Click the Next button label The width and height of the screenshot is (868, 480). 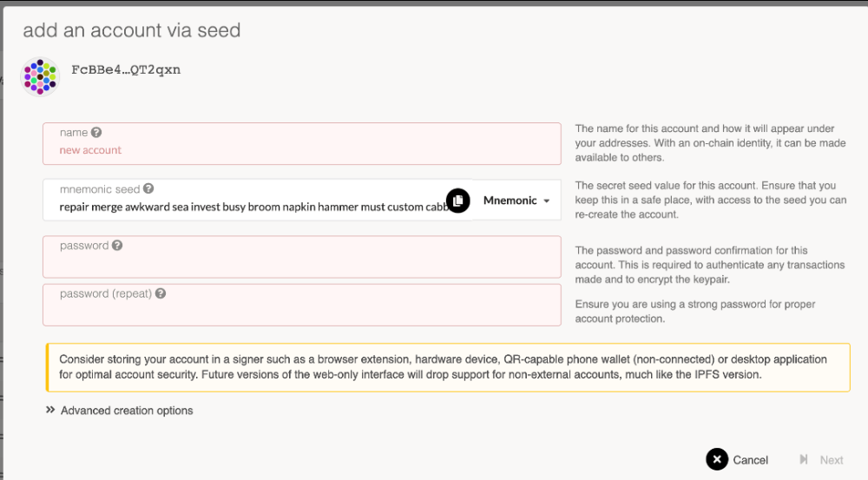[x=832, y=460]
